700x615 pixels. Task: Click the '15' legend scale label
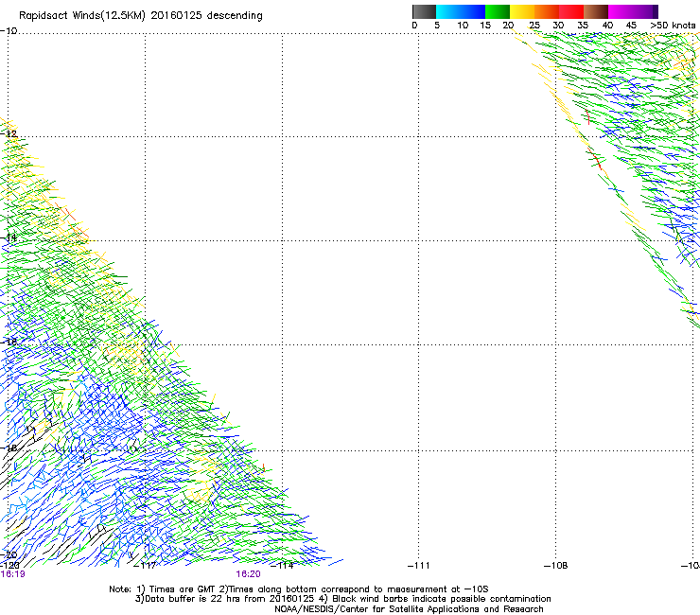[x=485, y=26]
